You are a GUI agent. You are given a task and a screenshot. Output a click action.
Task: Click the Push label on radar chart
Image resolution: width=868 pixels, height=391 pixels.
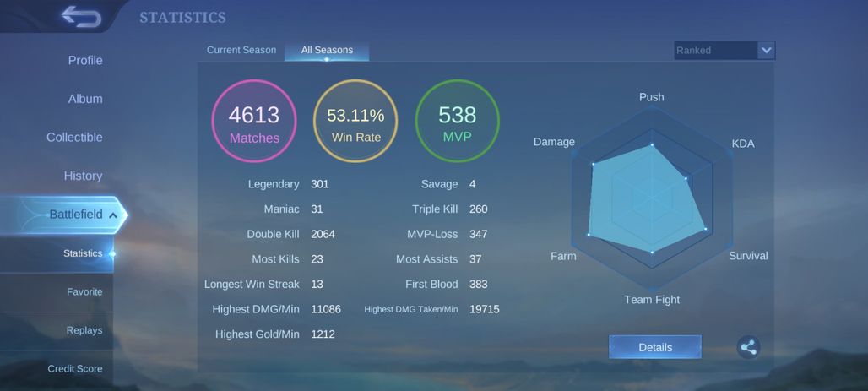pyautogui.click(x=652, y=97)
